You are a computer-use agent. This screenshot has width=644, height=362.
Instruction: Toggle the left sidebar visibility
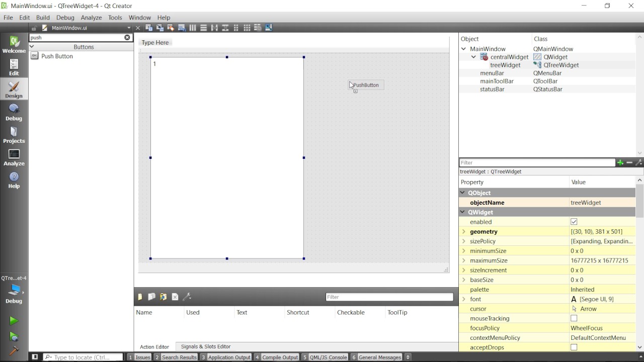[35, 357]
